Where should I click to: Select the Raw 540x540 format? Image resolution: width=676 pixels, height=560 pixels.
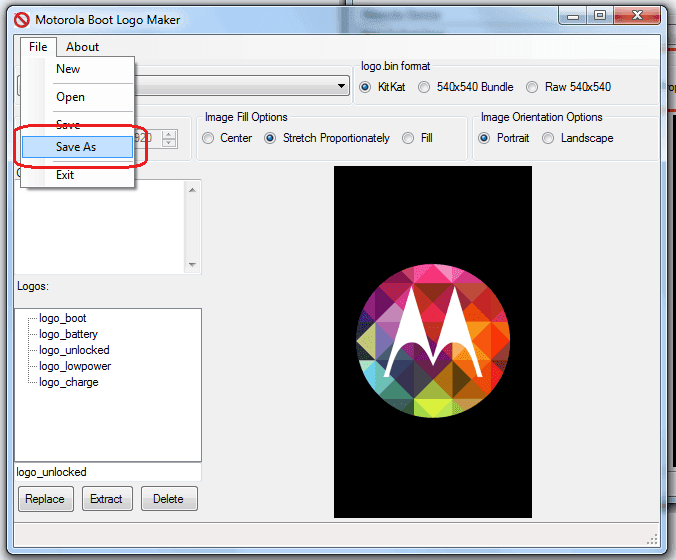[x=568, y=87]
